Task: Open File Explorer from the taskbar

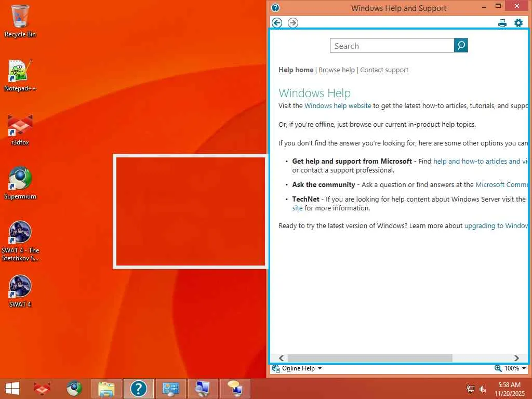Action: coord(106,389)
